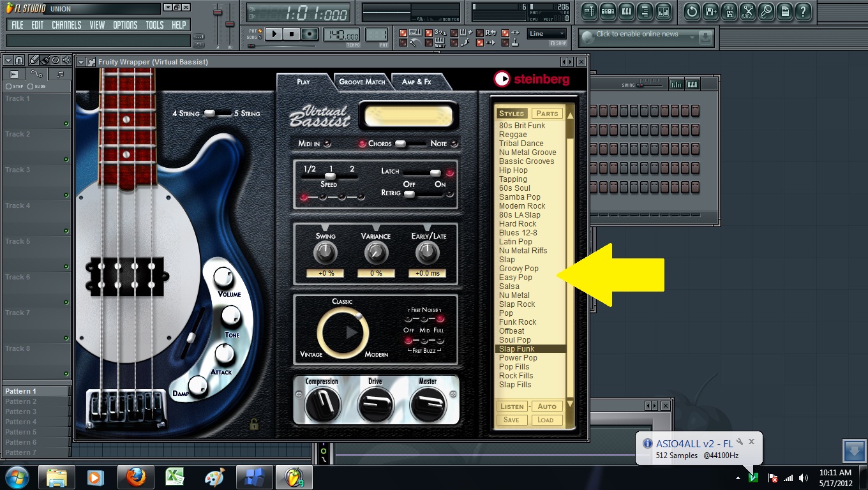Open the mixer view icon
Screen dimensions: 868x490
tap(663, 11)
